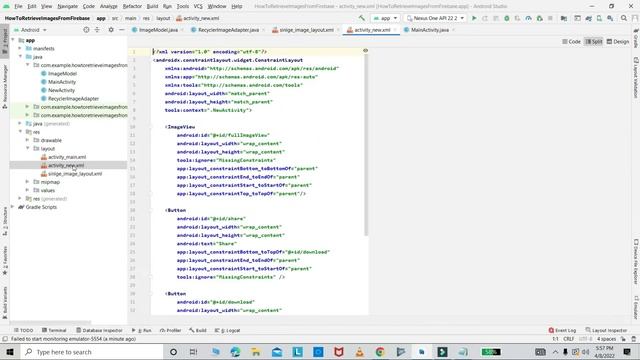
Task: Click the Profile app gauge icon
Action: [x=529, y=18]
